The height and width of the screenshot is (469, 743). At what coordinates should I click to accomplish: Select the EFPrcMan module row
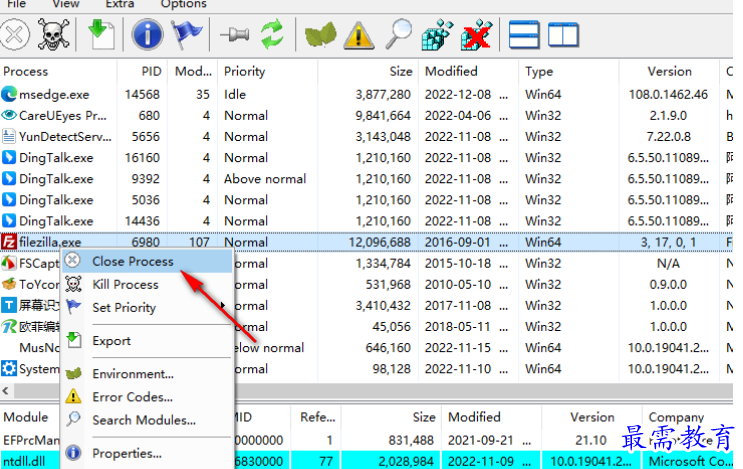coord(366,440)
